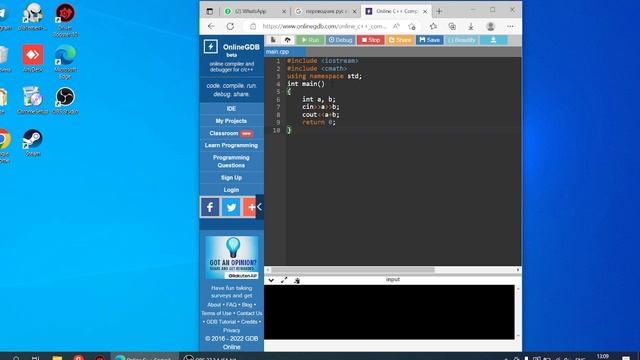Click Sign Up in the sidebar

231,178
